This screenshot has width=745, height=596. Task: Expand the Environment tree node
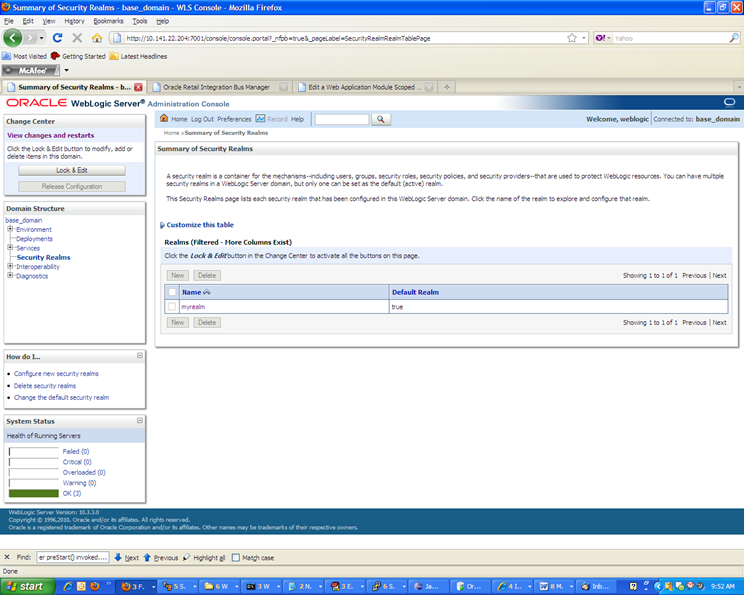coord(10,229)
